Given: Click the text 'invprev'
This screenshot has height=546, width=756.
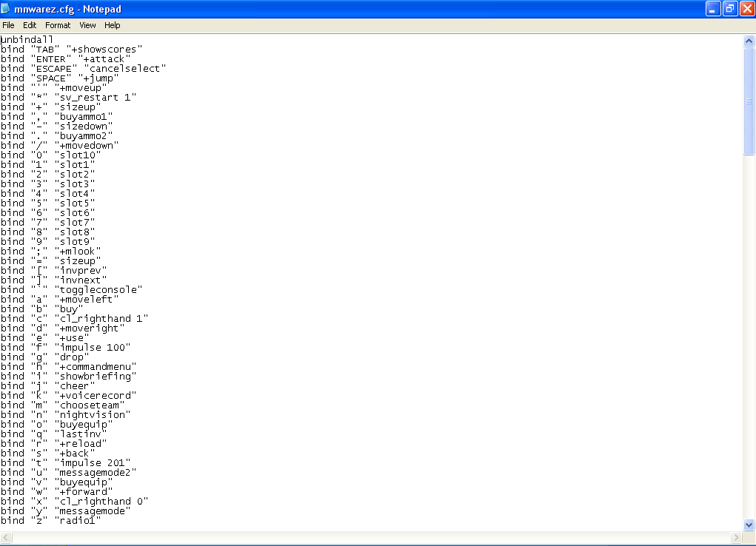Looking at the screenshot, I should (81, 271).
